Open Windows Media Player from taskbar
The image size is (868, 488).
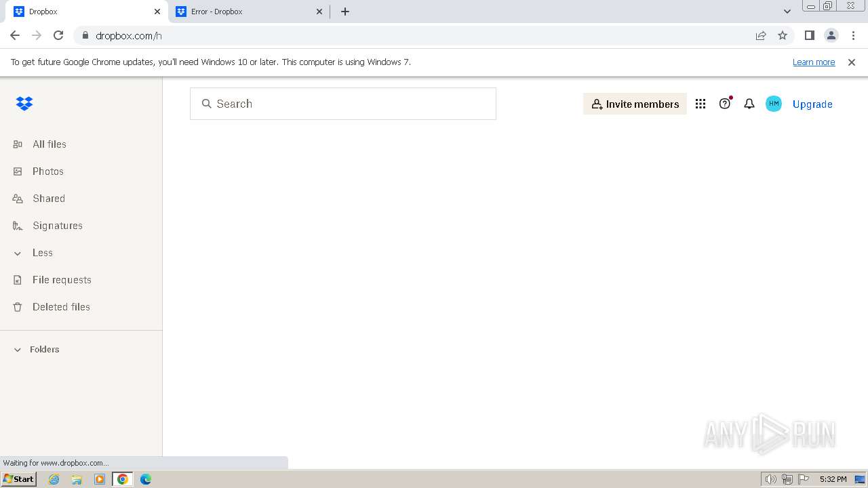click(100, 479)
